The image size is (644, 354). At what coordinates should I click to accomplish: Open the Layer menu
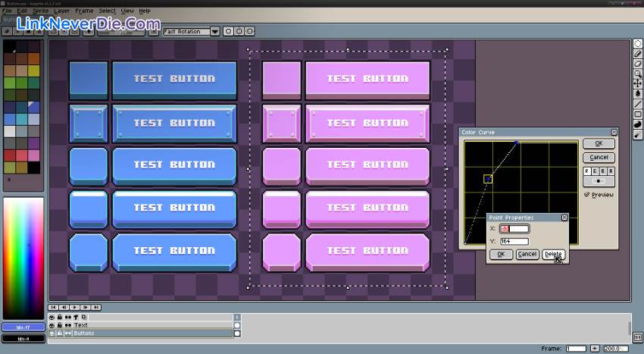tap(61, 11)
